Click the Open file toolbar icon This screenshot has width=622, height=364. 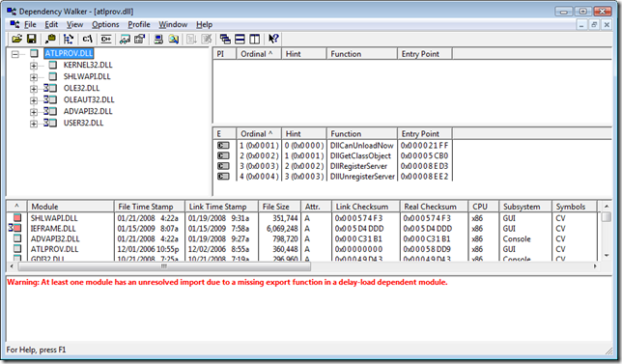coord(16,39)
